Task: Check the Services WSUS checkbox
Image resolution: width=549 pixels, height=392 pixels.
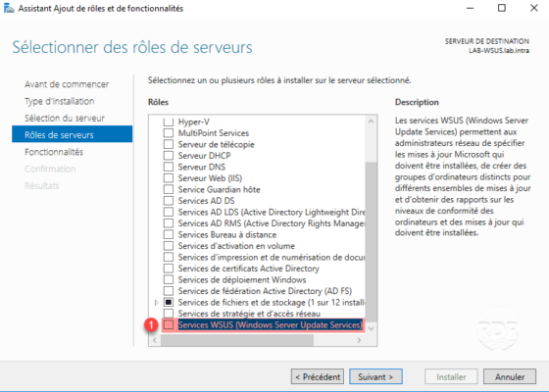Action: tap(169, 324)
